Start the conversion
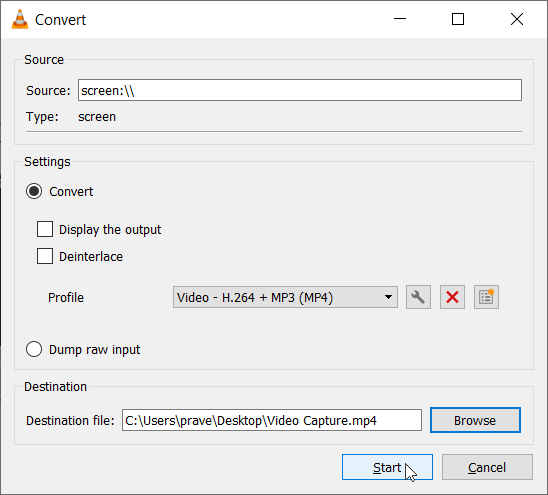The height and width of the screenshot is (495, 548). point(387,467)
